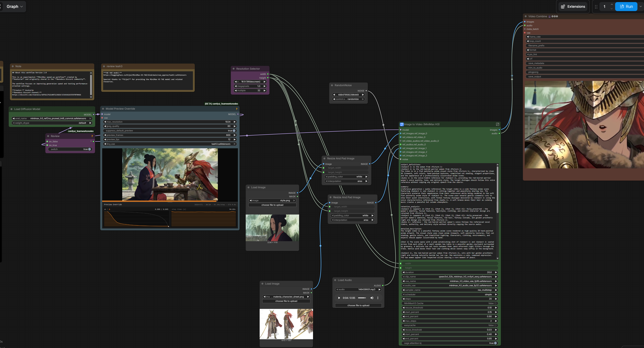Decrease megapixels using its left arrow
This screenshot has height=348, width=644.
pos(235,86)
